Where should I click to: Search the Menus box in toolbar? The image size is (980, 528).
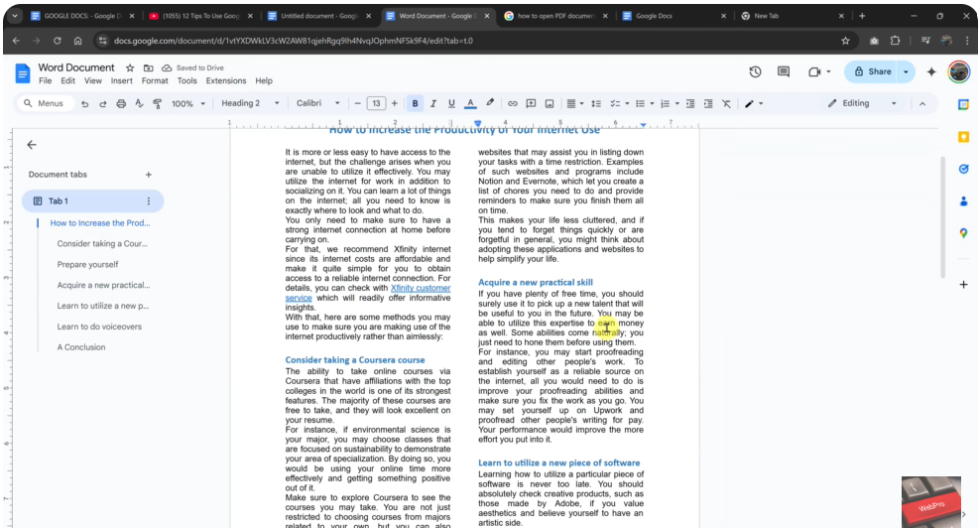45,104
